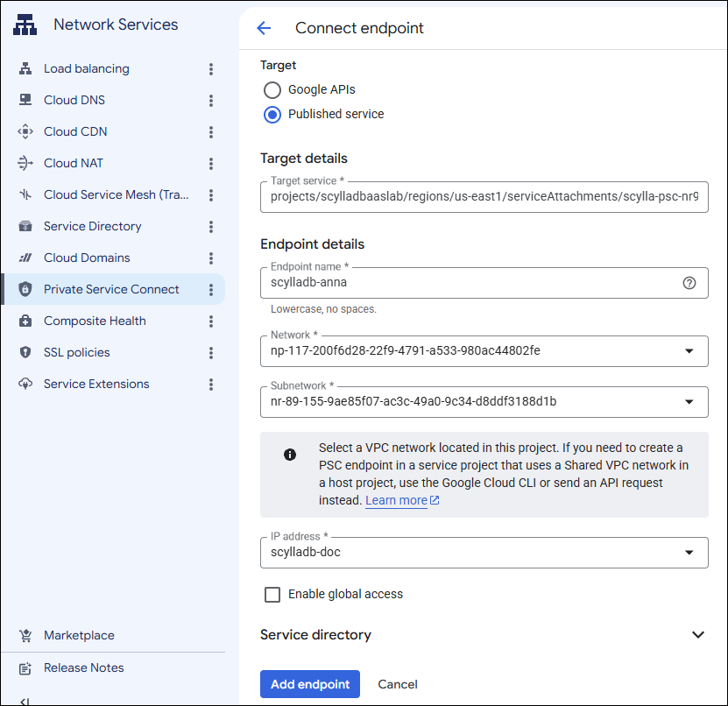
Task: Open Cloud NAT in the sidebar
Action: point(74,163)
